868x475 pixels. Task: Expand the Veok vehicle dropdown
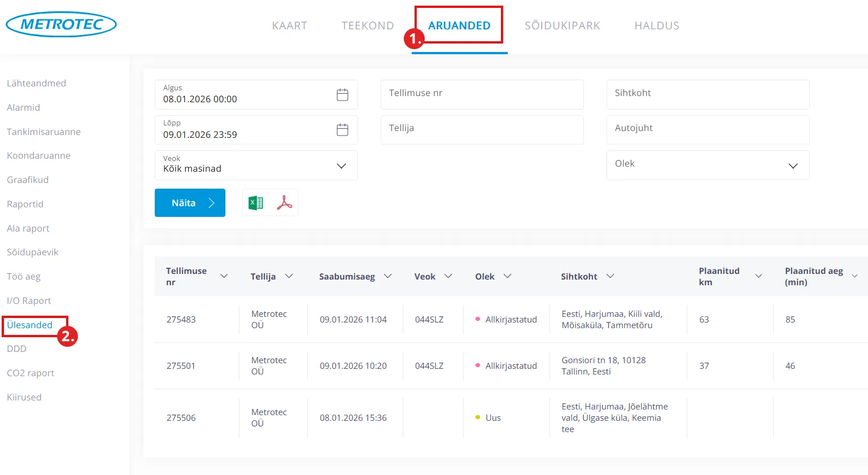(341, 165)
